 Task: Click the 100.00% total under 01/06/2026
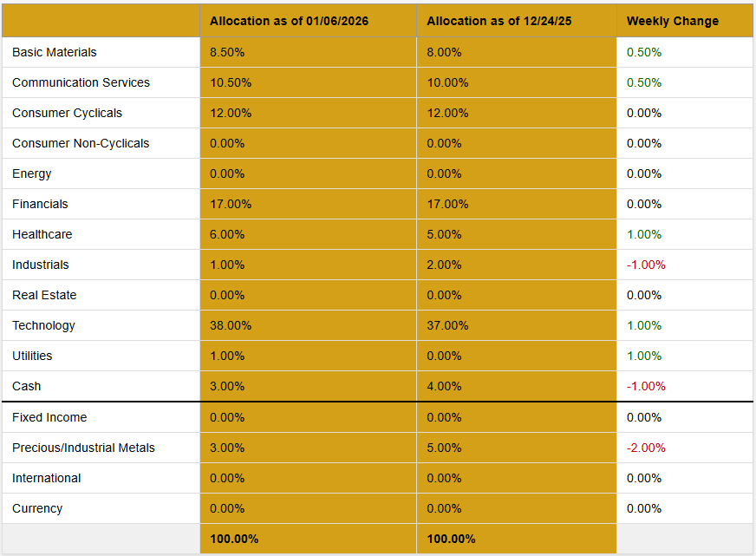coord(234,539)
